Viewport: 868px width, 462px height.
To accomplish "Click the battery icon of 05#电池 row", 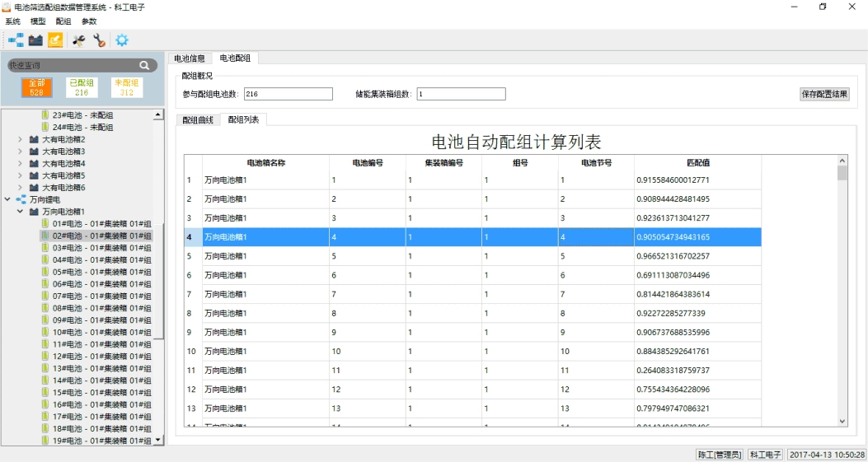I will click(x=45, y=272).
